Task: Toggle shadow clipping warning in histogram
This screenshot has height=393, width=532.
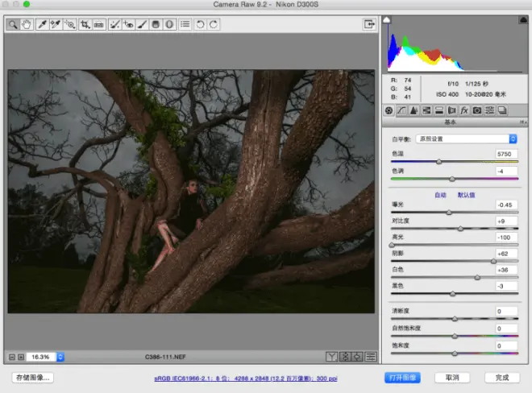Action: point(386,20)
